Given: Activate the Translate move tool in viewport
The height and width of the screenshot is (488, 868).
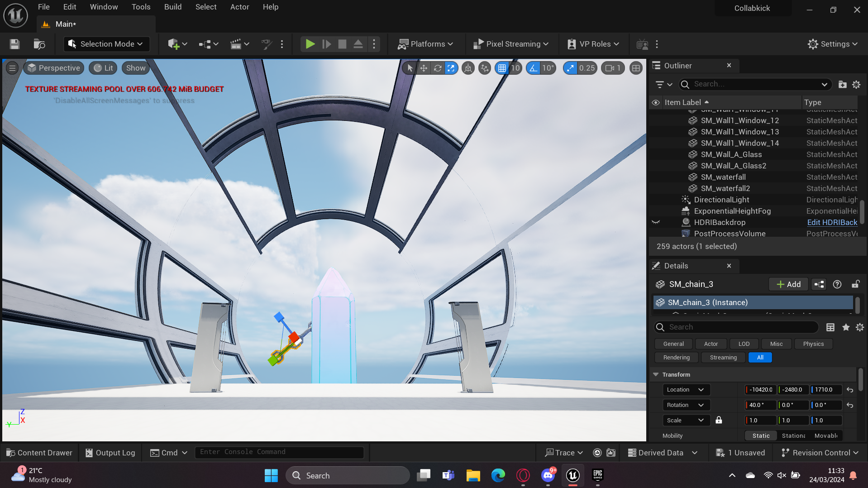Looking at the screenshot, I should [424, 68].
